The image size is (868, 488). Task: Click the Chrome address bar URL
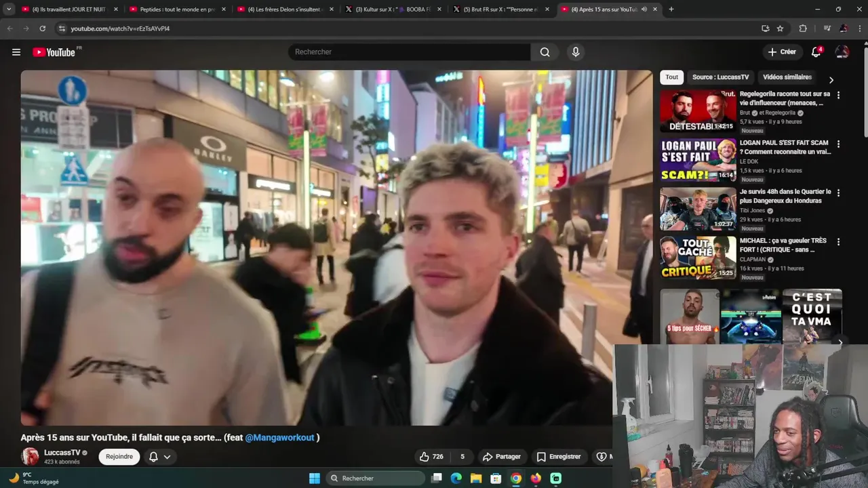click(120, 28)
